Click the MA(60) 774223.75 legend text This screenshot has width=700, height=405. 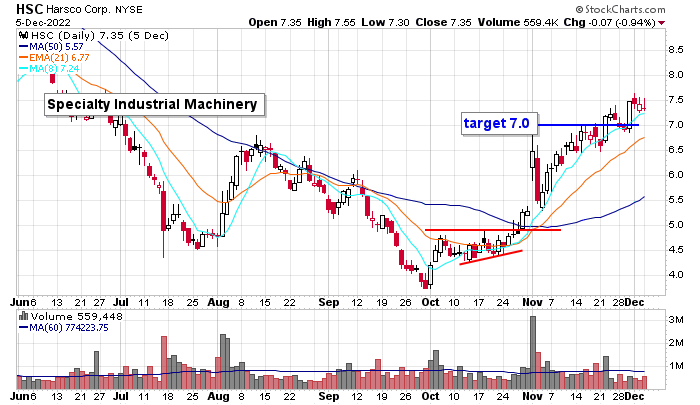pyautogui.click(x=69, y=328)
